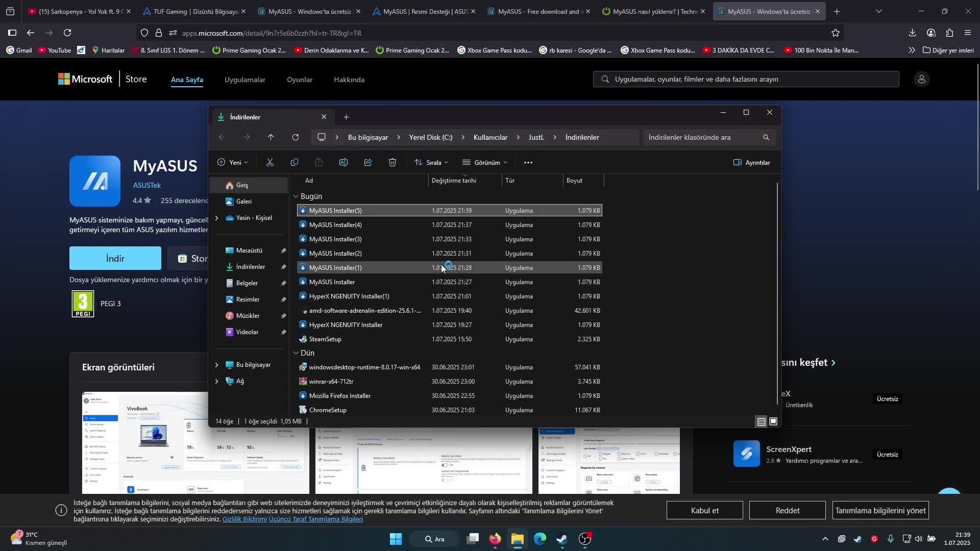The height and width of the screenshot is (551, 980).
Task: Show more bookmarks with chevron
Action: point(912,51)
